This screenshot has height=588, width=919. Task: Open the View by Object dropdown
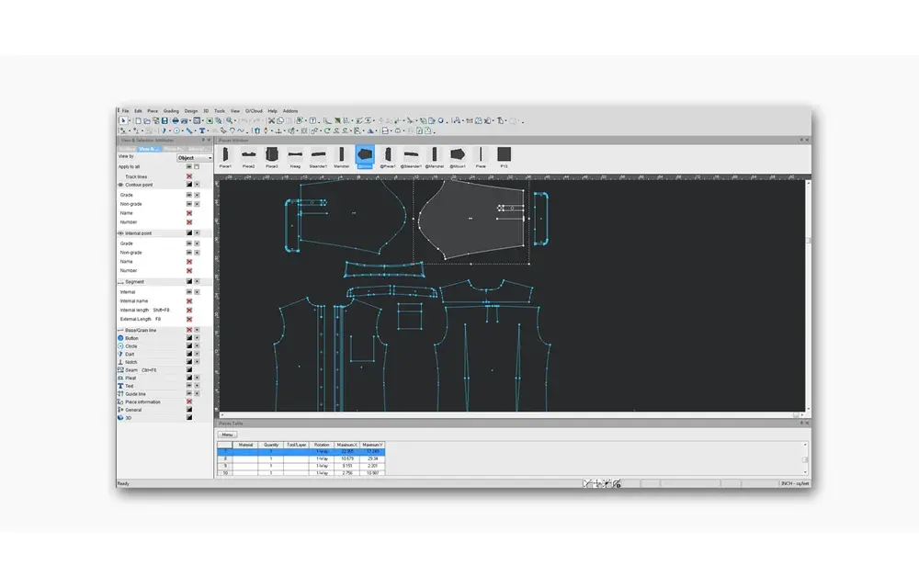pyautogui.click(x=195, y=157)
